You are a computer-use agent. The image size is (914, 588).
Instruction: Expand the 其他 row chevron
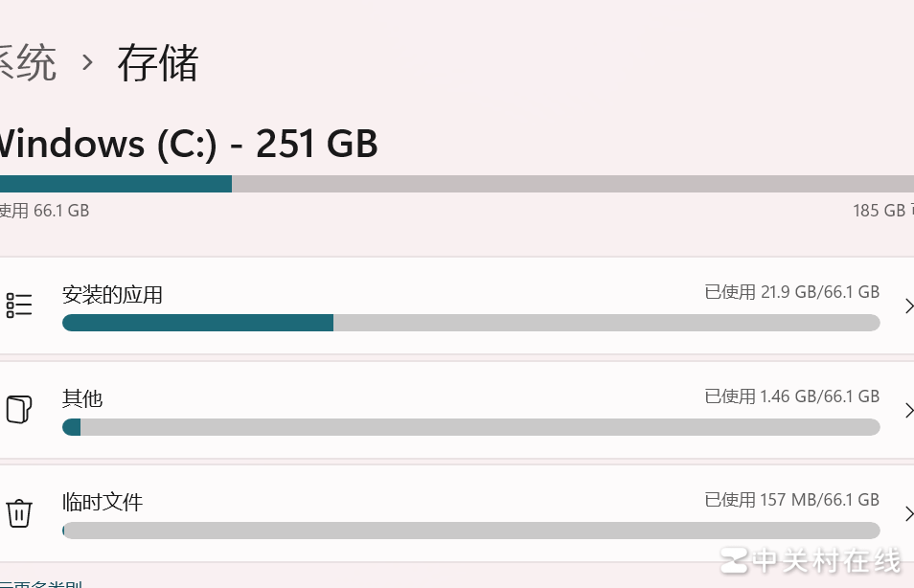908,411
